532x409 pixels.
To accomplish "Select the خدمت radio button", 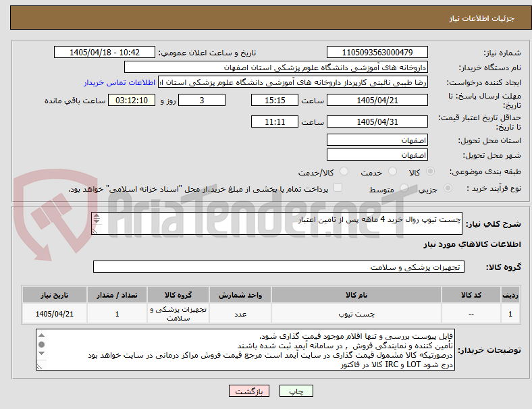I will [x=392, y=171].
